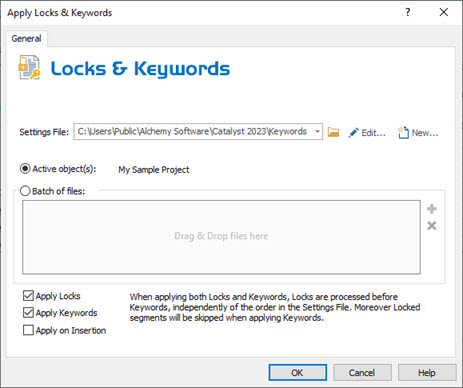This screenshot has width=463, height=388.
Task: Click the Drag & Drop files area
Action: tap(221, 237)
